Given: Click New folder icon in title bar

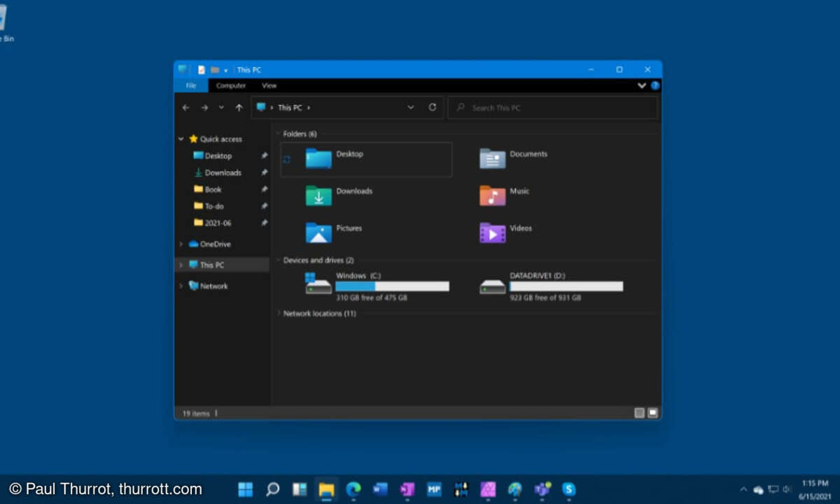Looking at the screenshot, I should pyautogui.click(x=215, y=70).
